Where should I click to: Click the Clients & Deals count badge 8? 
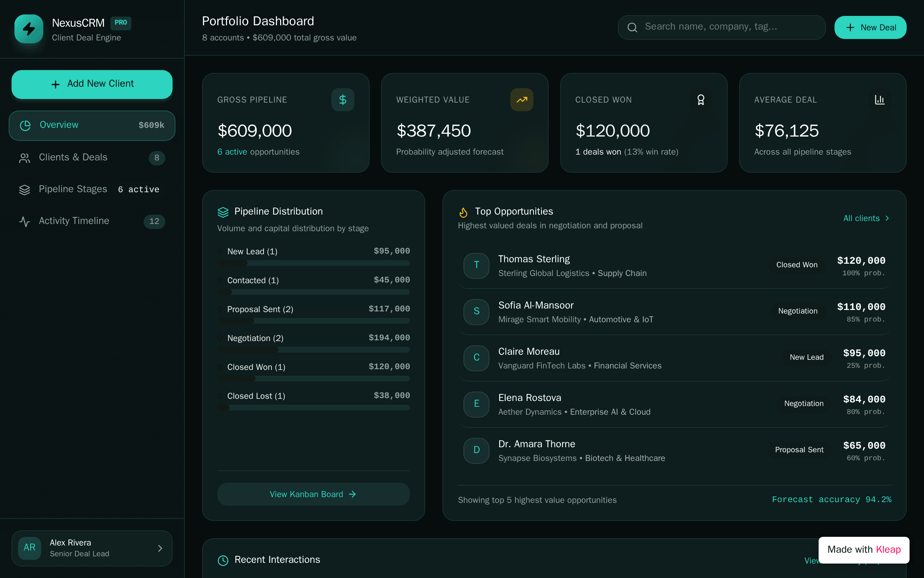pos(157,158)
